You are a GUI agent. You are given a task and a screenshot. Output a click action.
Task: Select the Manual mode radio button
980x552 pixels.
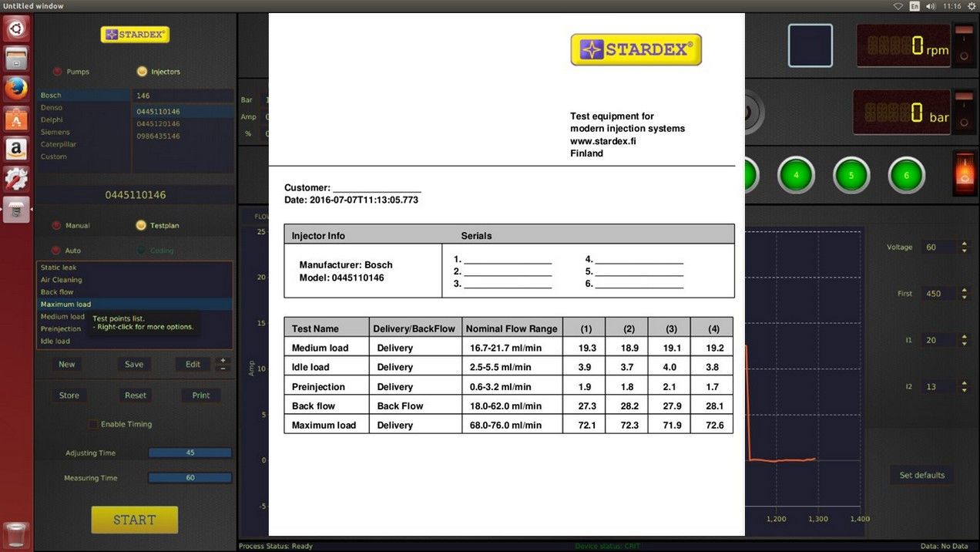(x=56, y=226)
